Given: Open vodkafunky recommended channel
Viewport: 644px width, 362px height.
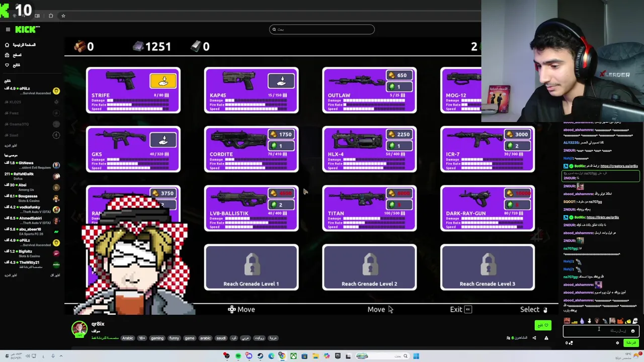Looking at the screenshot, I should click(x=31, y=209).
